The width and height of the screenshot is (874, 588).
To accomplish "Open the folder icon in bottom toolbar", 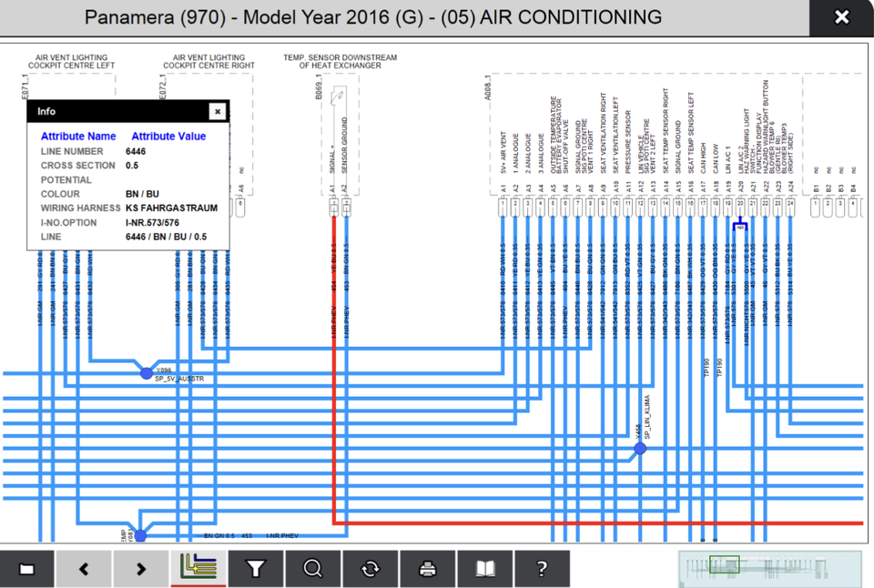I will coord(26,569).
